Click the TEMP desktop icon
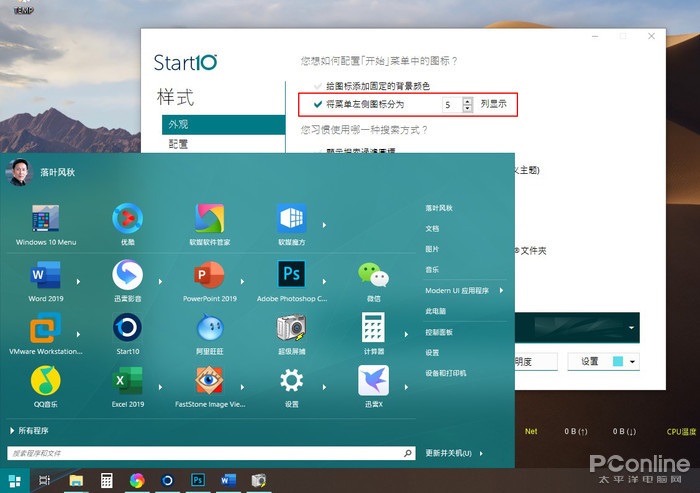 (23, 7)
